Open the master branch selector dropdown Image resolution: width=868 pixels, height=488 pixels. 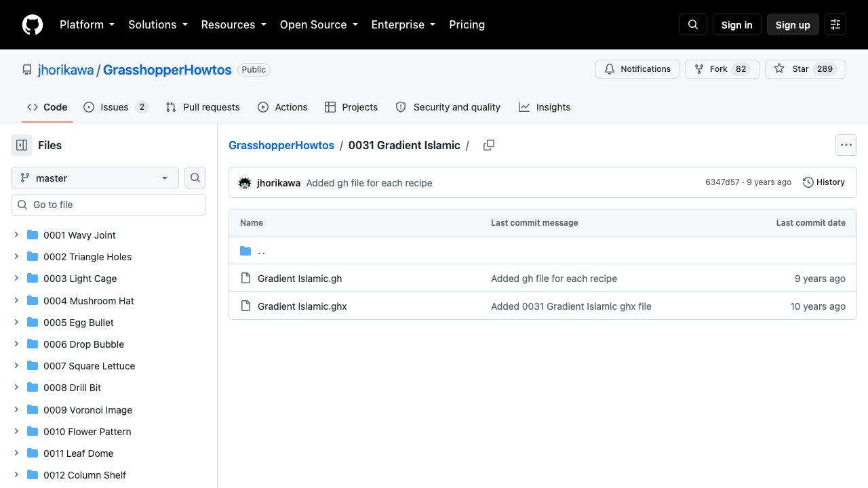[95, 178]
